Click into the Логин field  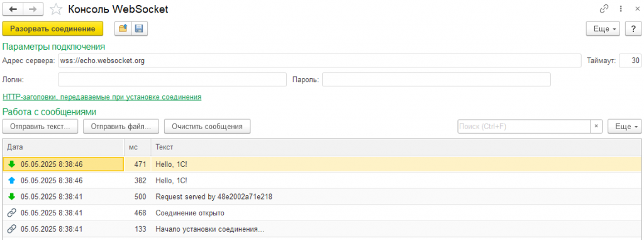click(172, 79)
